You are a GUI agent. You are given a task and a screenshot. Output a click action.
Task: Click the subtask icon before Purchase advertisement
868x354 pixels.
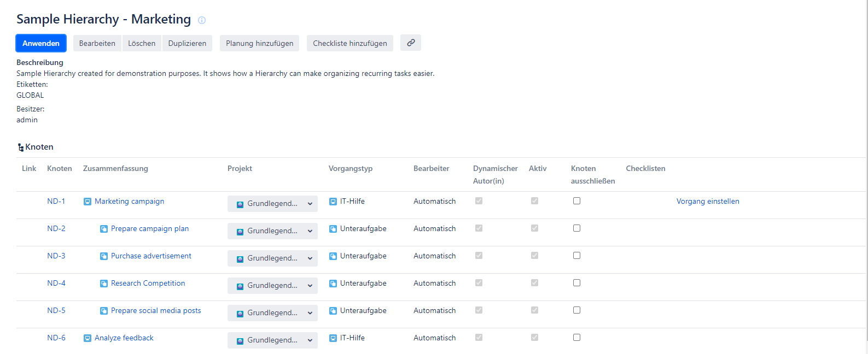pyautogui.click(x=104, y=256)
